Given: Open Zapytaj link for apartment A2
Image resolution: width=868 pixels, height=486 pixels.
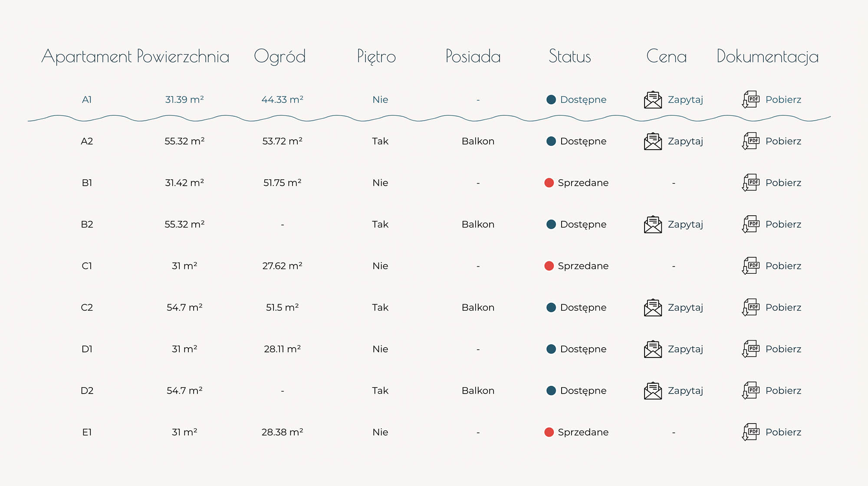Looking at the screenshot, I should click(x=685, y=142).
